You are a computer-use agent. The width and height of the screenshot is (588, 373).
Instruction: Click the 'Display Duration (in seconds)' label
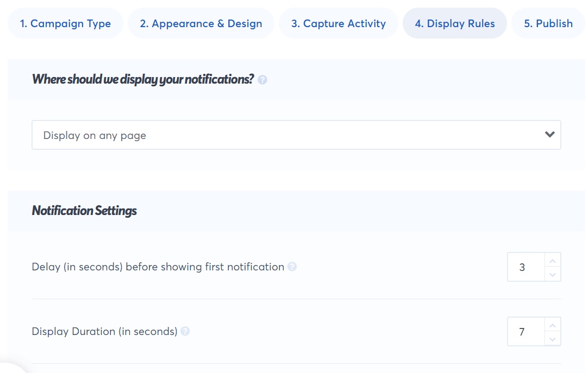104,331
